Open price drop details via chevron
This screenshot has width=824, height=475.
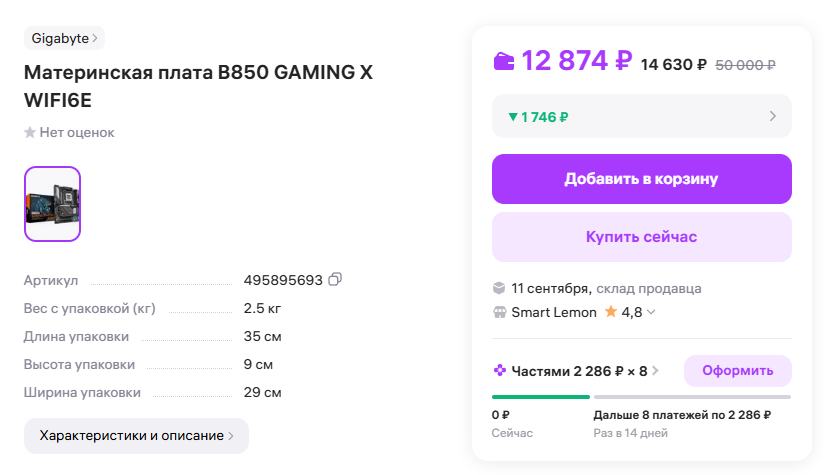coord(772,116)
